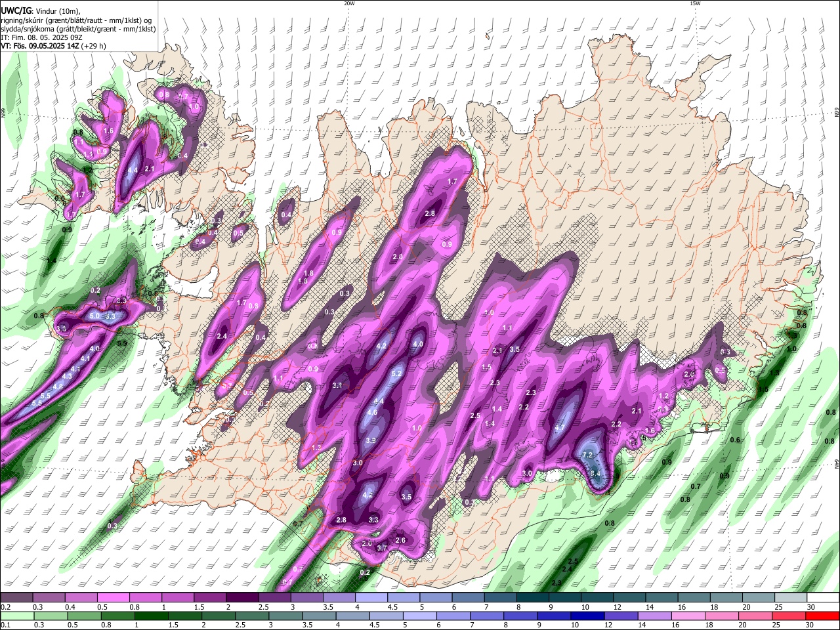Click the 4.6 value on the map
Image resolution: width=840 pixels, height=630 pixels.
click(x=372, y=412)
